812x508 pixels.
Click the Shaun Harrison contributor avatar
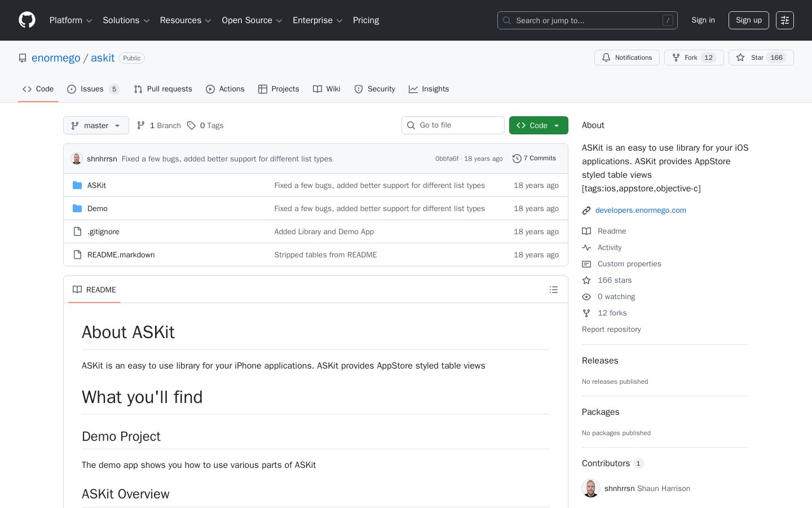[591, 488]
